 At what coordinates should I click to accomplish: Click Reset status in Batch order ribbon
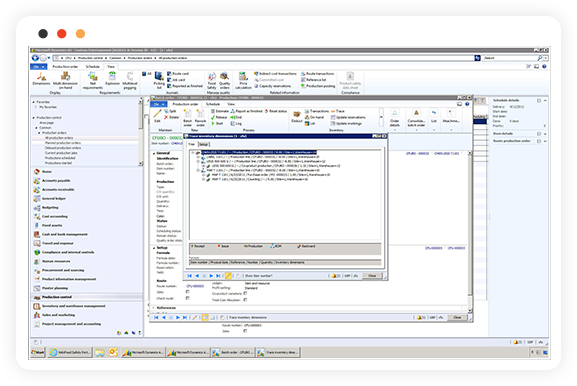[276, 111]
